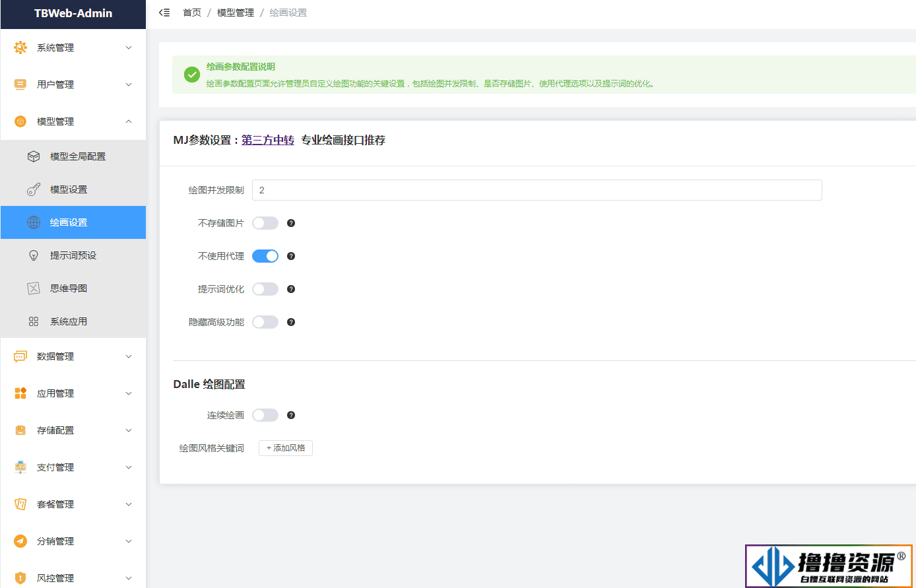Click the 支付管理 icon

coord(20,467)
